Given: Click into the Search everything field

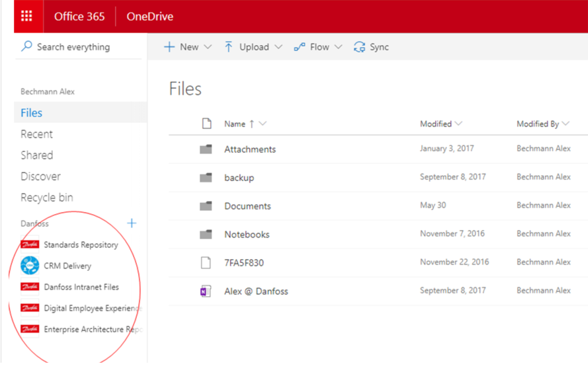Looking at the screenshot, I should click(x=78, y=47).
